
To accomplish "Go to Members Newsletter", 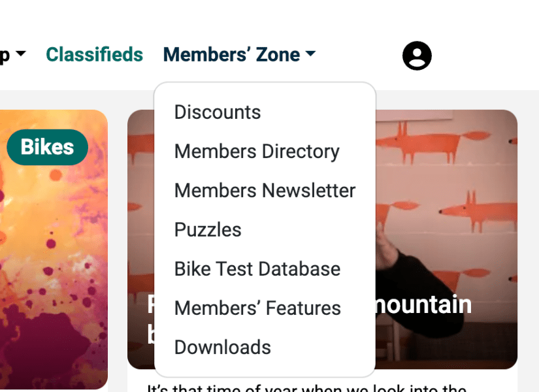I will coord(265,191).
